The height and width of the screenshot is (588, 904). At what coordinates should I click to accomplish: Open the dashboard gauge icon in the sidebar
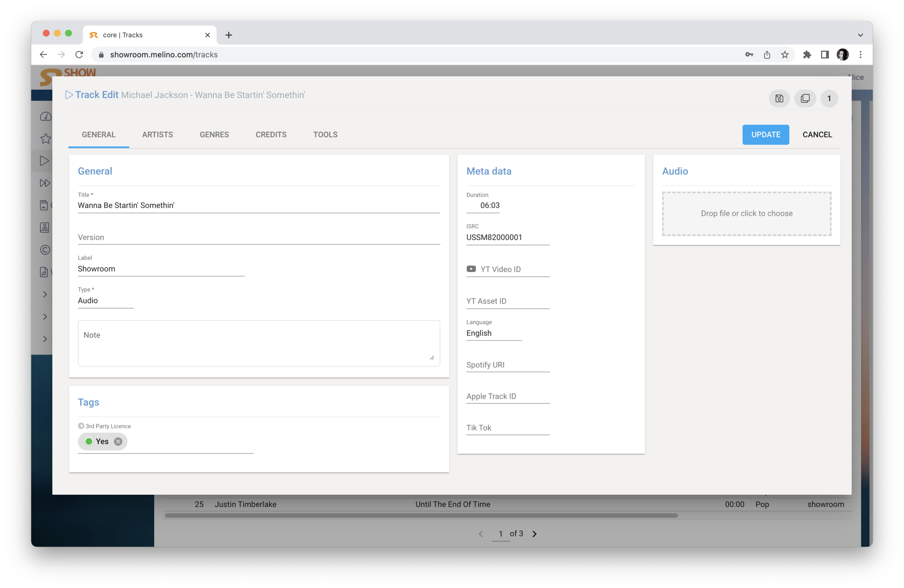[46, 117]
